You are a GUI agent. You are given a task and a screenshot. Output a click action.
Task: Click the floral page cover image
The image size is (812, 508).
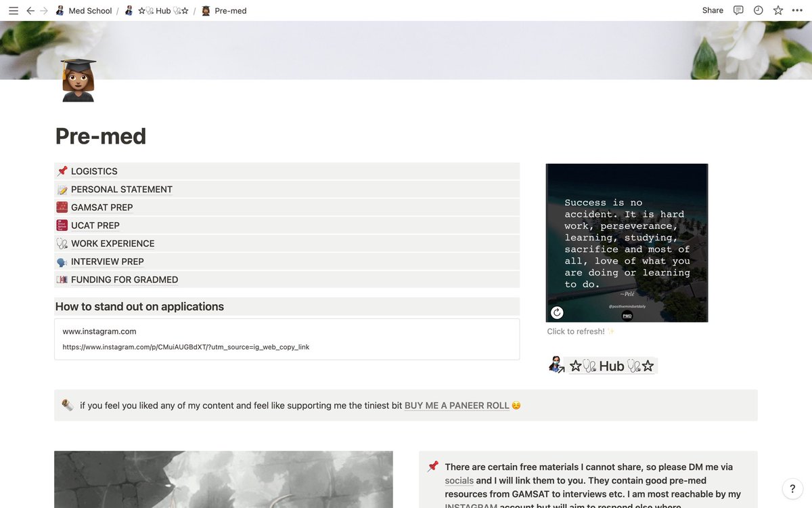click(x=406, y=50)
